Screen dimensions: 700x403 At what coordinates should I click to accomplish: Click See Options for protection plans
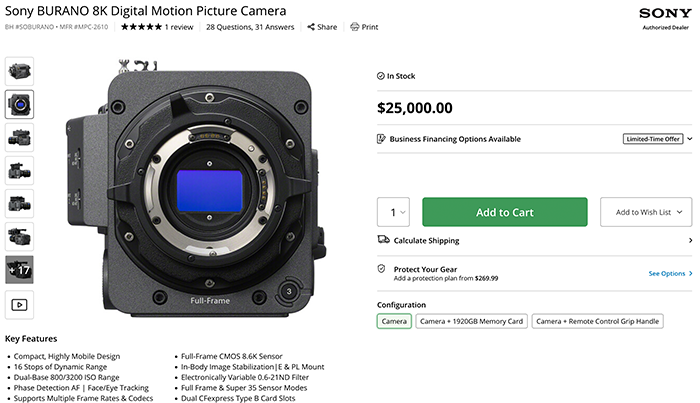pos(670,273)
